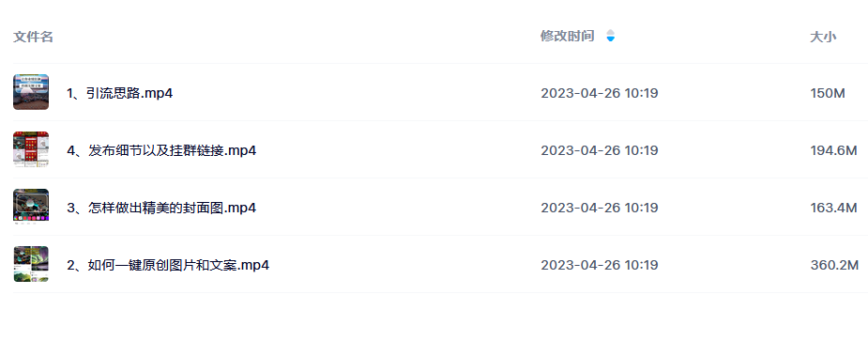Click the file name 3、怎样做出精美的封面图.mp4

pyautogui.click(x=161, y=208)
